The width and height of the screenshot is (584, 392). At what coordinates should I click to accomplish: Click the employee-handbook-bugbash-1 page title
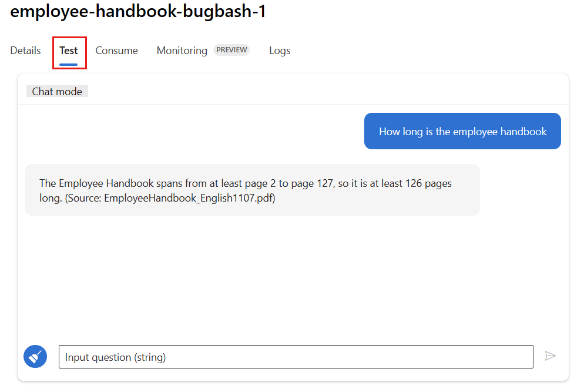click(x=138, y=12)
